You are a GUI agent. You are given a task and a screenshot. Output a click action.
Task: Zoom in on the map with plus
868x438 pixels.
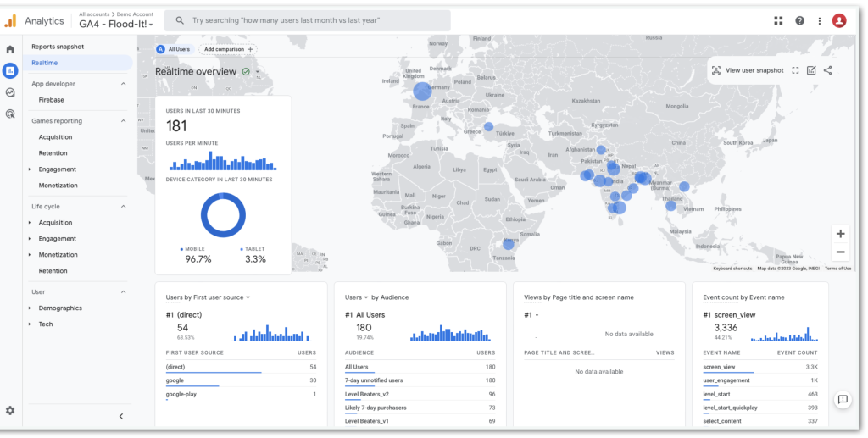click(x=840, y=234)
